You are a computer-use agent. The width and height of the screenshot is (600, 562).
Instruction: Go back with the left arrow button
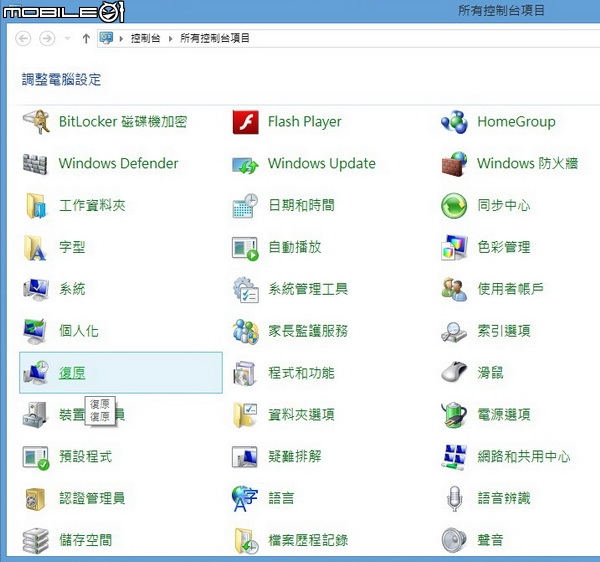(x=23, y=38)
